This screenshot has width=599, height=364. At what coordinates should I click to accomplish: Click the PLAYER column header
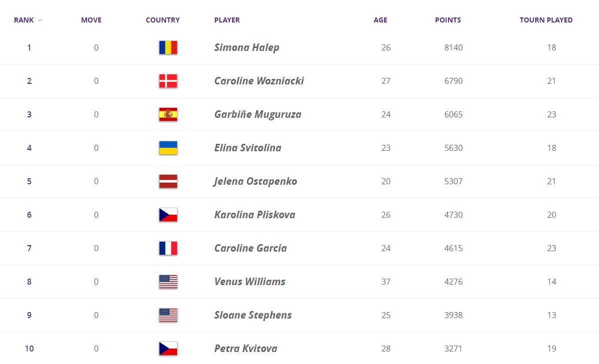(227, 20)
